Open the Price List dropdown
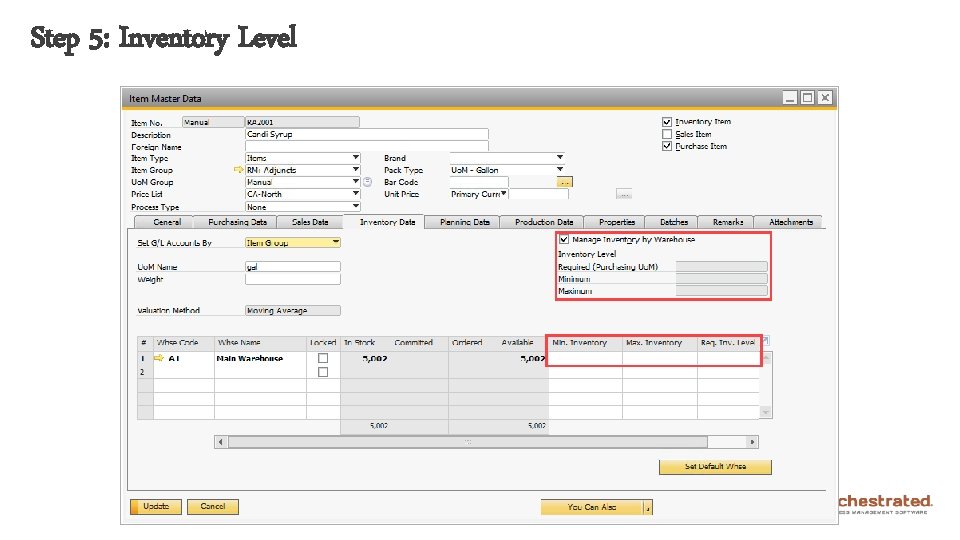This screenshot has width=960, height=540. [355, 194]
